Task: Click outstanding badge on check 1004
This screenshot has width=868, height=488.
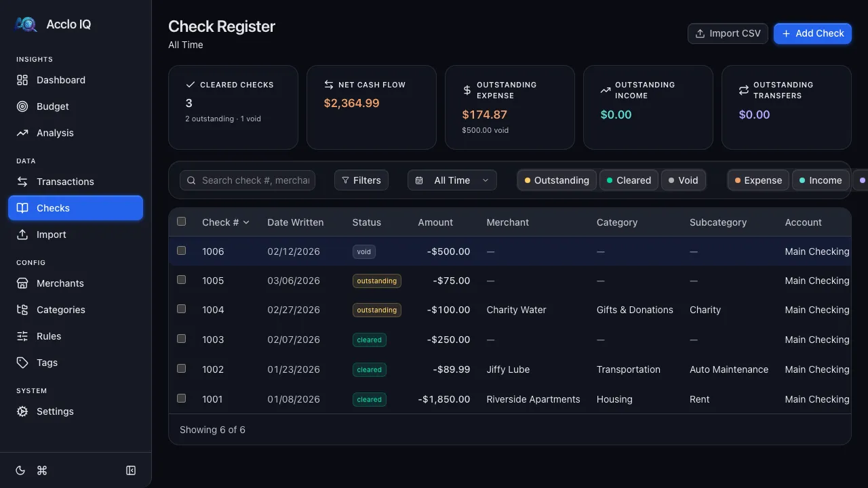Action: tap(377, 310)
